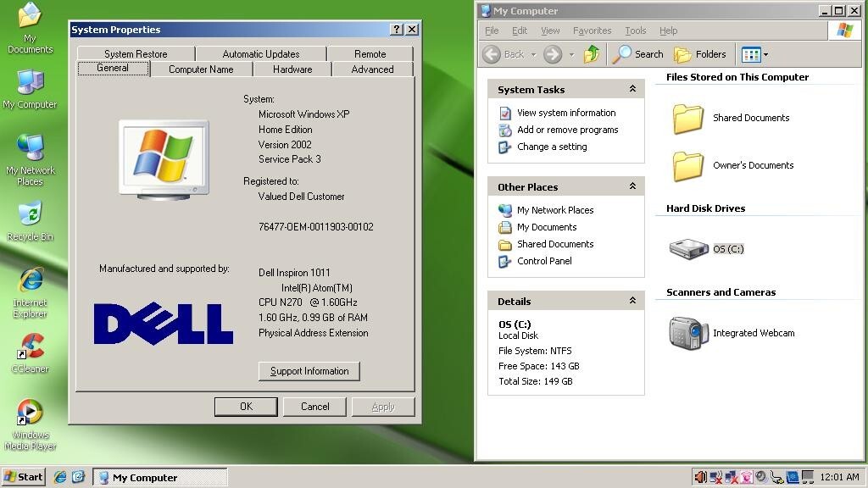
Task: Toggle the Folders pane
Action: click(x=699, y=54)
